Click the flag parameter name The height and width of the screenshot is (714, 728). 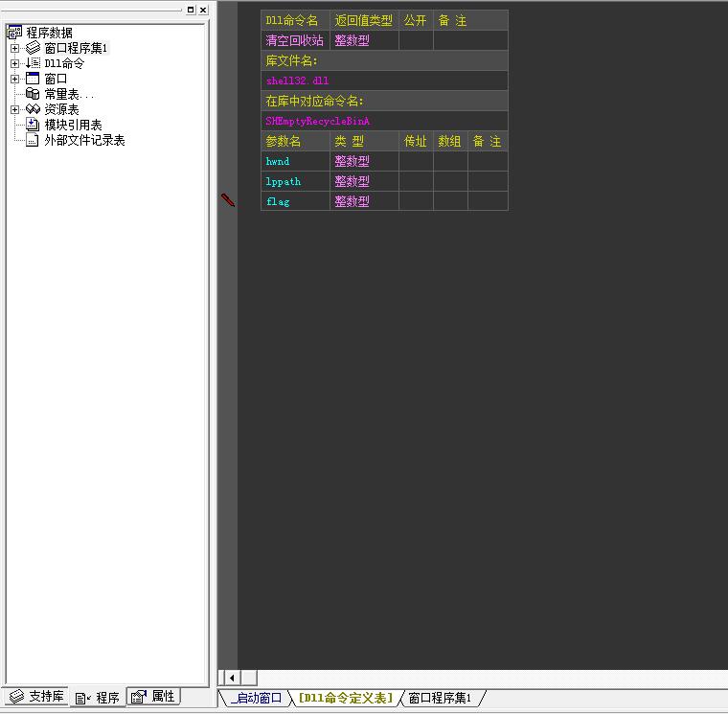pos(278,201)
